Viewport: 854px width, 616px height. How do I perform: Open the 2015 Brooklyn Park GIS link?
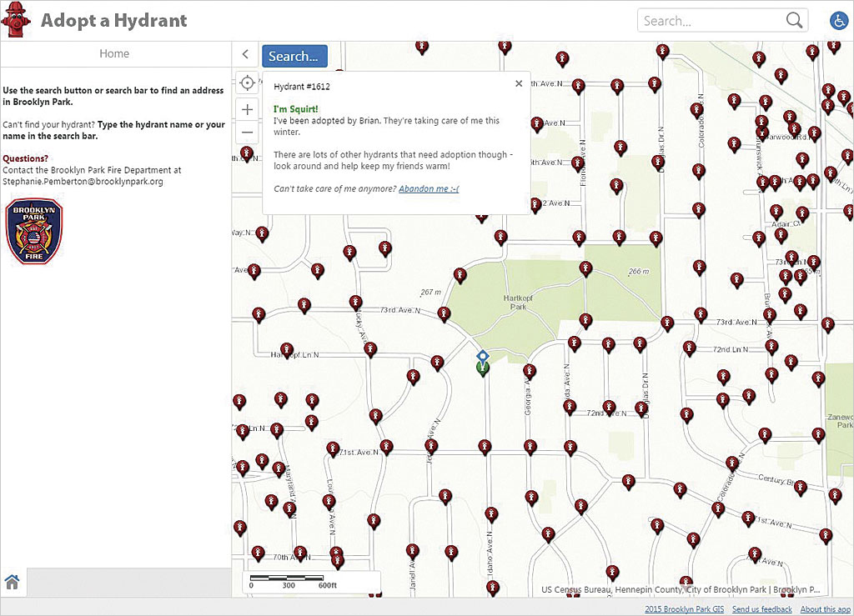685,609
